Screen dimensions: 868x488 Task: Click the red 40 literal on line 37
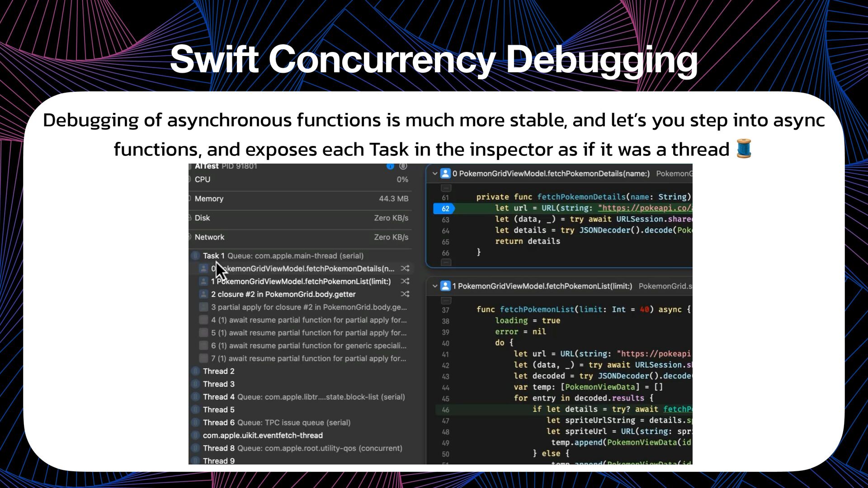coord(644,310)
